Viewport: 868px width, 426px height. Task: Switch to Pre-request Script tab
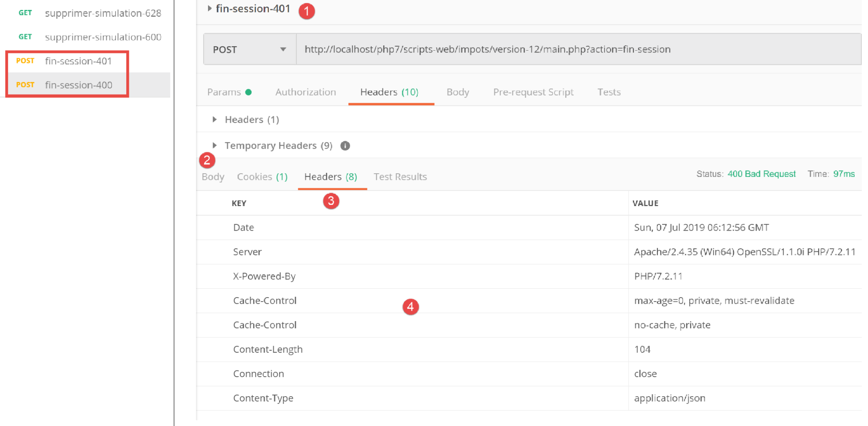[533, 92]
